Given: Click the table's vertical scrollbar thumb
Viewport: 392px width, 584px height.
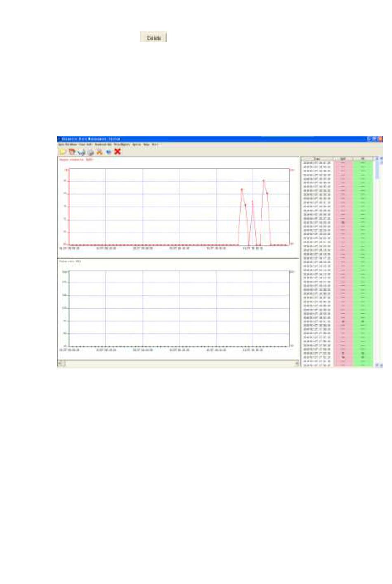Looking at the screenshot, I should (377, 169).
